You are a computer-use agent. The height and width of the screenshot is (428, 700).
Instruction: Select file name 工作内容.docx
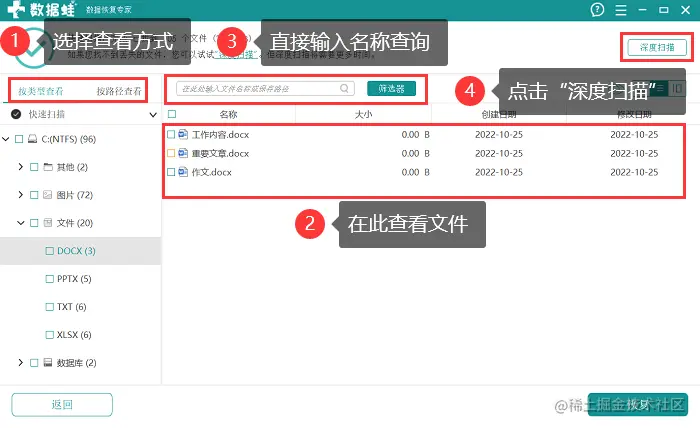tap(220, 134)
